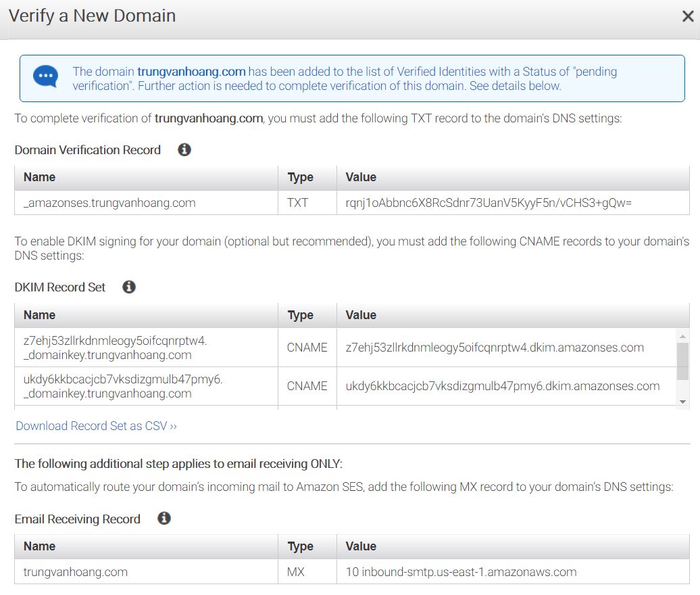Click the MX record name trungvanhoang.com

(75, 572)
